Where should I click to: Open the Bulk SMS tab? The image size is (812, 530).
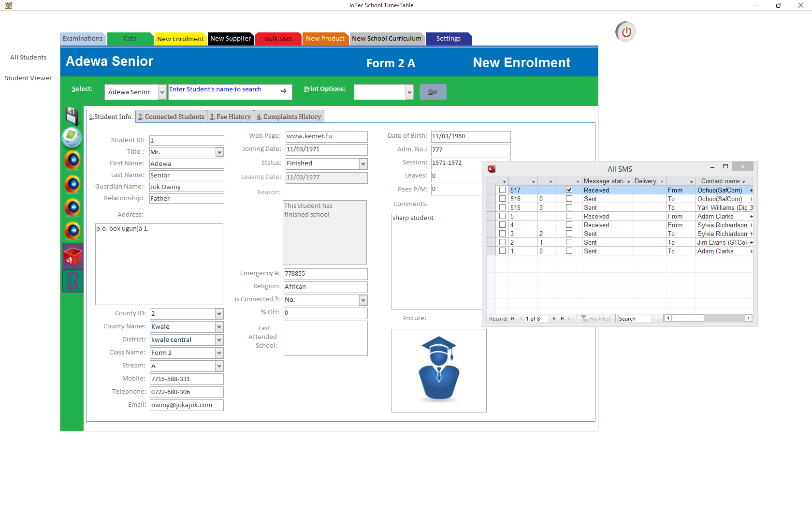pos(278,39)
